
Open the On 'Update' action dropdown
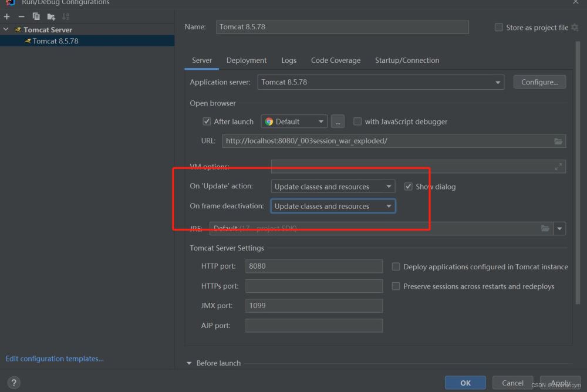[x=333, y=187]
